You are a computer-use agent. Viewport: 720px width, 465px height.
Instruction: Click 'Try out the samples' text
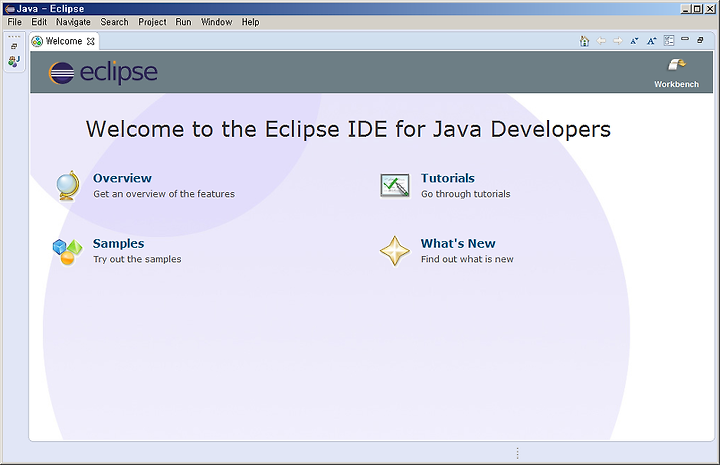pos(137,259)
